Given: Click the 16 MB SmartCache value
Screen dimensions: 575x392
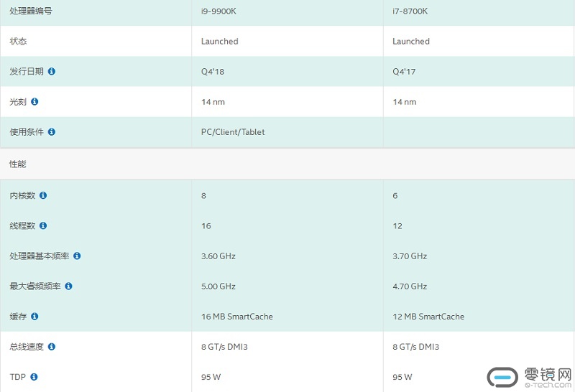Looking at the screenshot, I should pos(237,317).
